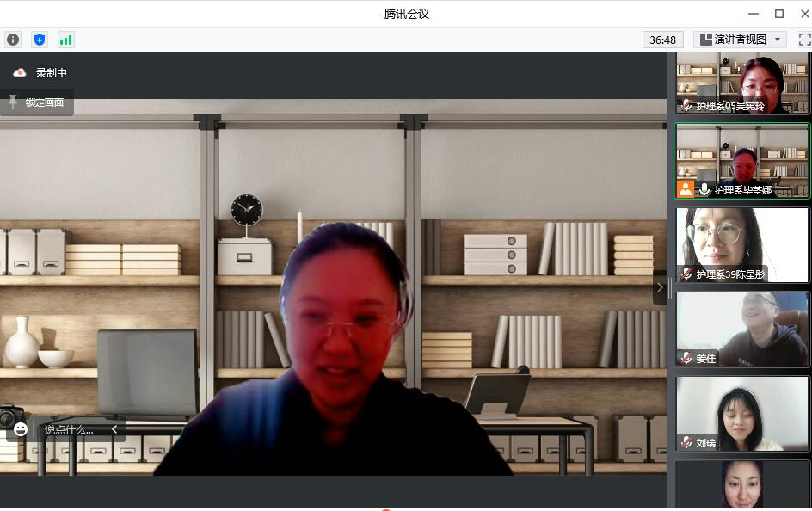Click green active mic on 护理系毕茎娜 tile
This screenshot has height=511, width=812.
coord(704,189)
